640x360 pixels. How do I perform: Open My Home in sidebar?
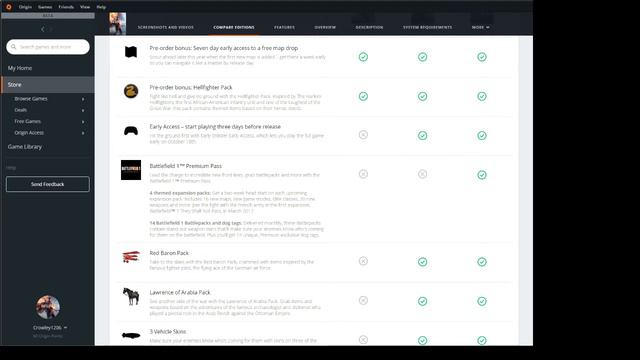click(20, 68)
